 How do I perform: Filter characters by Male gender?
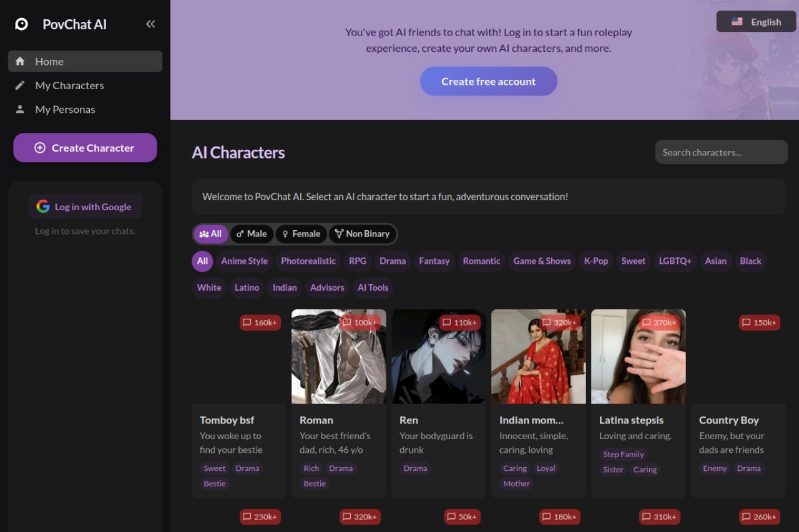pos(252,234)
